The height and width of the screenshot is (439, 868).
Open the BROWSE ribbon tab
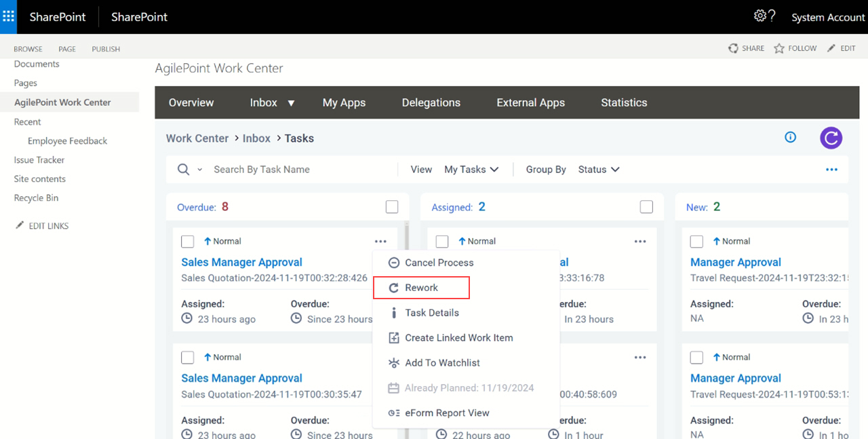click(x=28, y=49)
